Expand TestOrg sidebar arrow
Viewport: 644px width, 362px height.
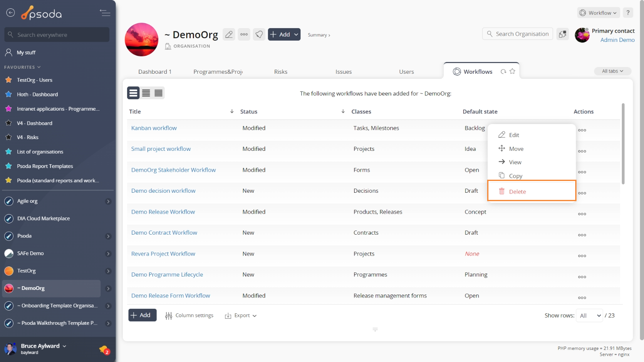pos(108,271)
